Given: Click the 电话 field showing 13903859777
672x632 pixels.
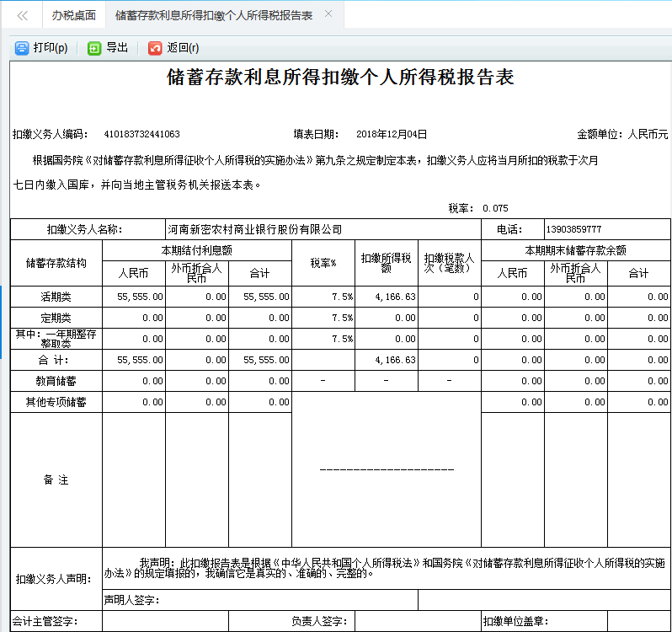Looking at the screenshot, I should [x=606, y=229].
